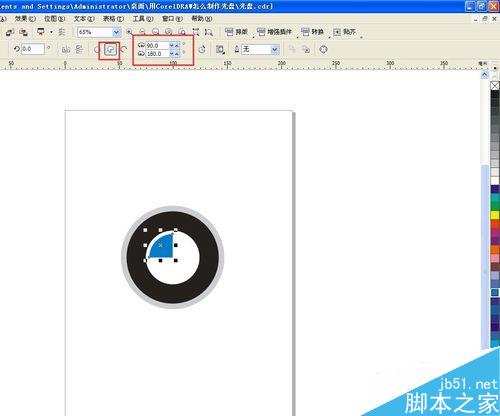
Task: Click the Import icon in standard toolbar
Action: point(10,32)
